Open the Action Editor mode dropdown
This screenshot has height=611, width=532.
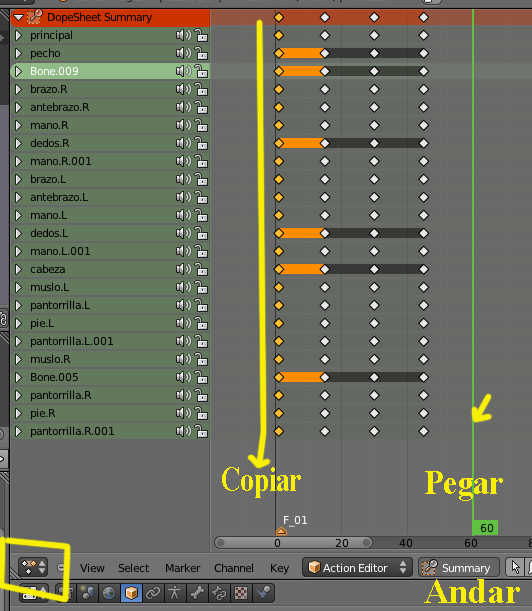[357, 567]
